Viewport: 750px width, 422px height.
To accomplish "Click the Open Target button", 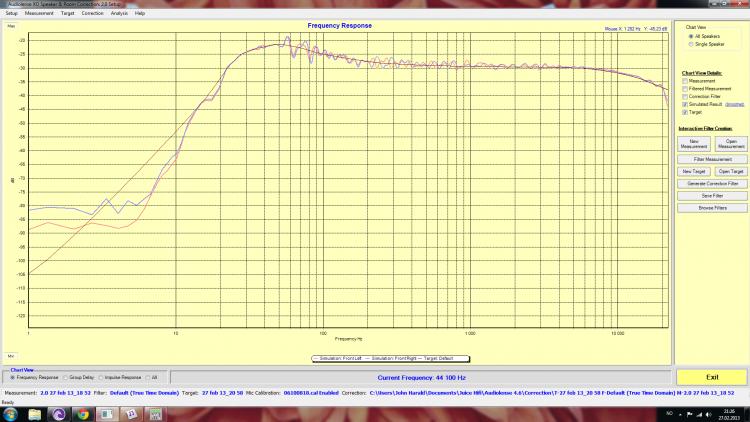I will 731,171.
